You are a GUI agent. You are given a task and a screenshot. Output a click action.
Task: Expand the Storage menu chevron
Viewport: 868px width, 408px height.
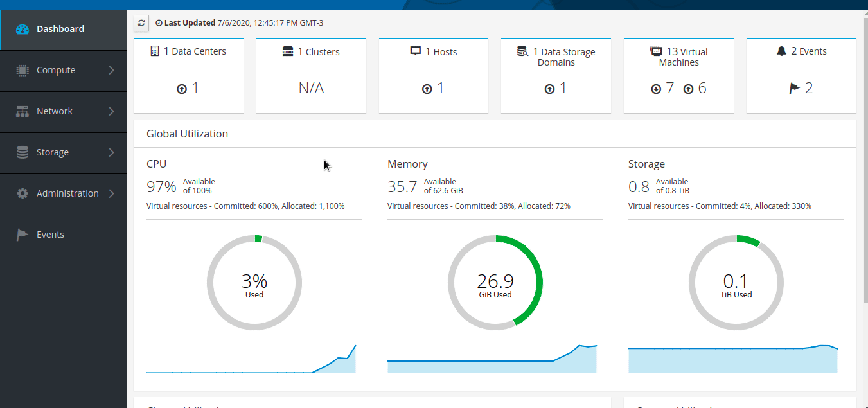coord(111,152)
